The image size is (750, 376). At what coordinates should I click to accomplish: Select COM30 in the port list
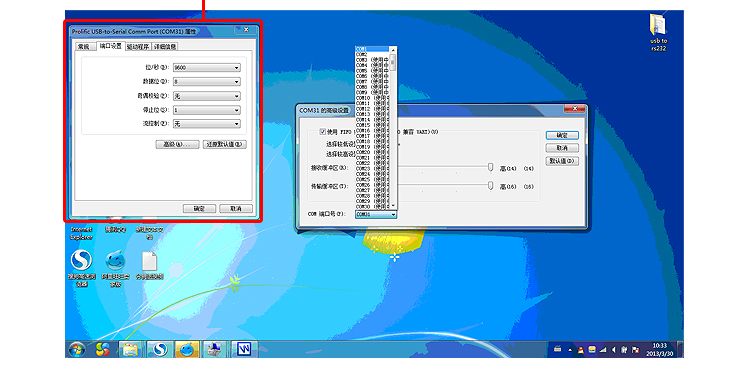[x=373, y=207]
